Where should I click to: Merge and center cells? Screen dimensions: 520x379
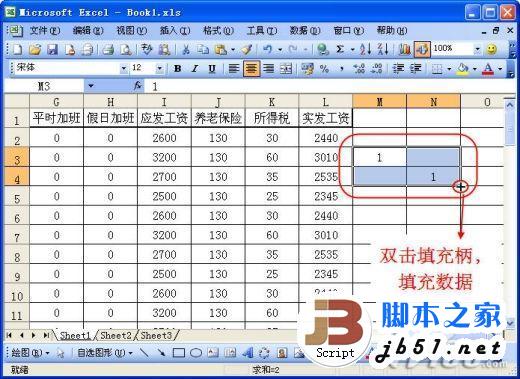(x=286, y=69)
